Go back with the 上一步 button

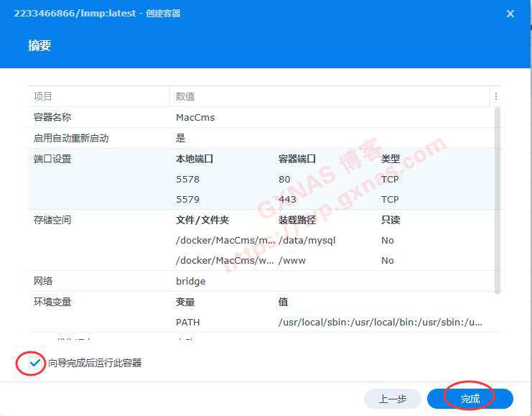(x=392, y=399)
